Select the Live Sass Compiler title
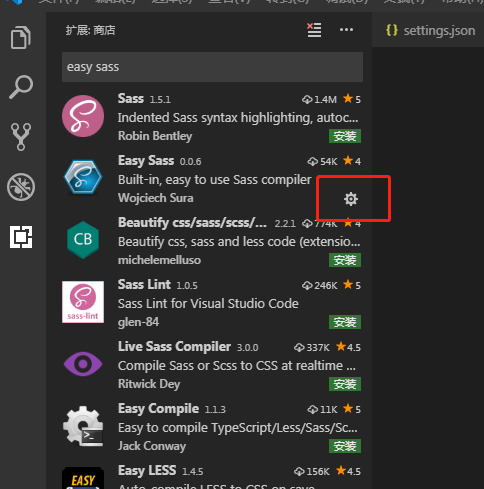 pyautogui.click(x=174, y=347)
